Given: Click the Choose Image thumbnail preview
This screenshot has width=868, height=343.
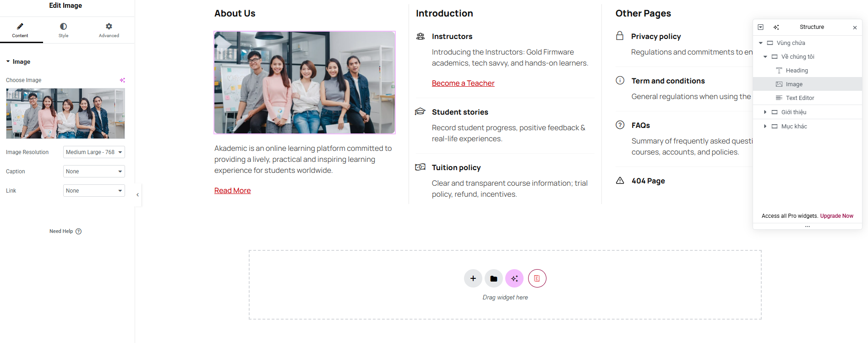Looking at the screenshot, I should pos(66,114).
